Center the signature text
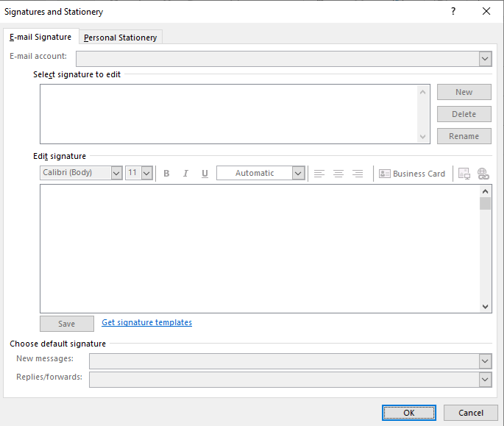 tap(338, 174)
